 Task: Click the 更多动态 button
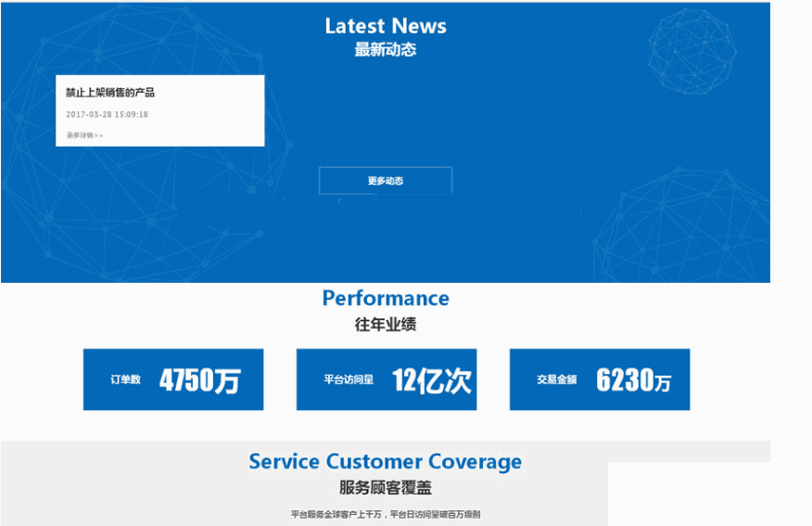(385, 181)
